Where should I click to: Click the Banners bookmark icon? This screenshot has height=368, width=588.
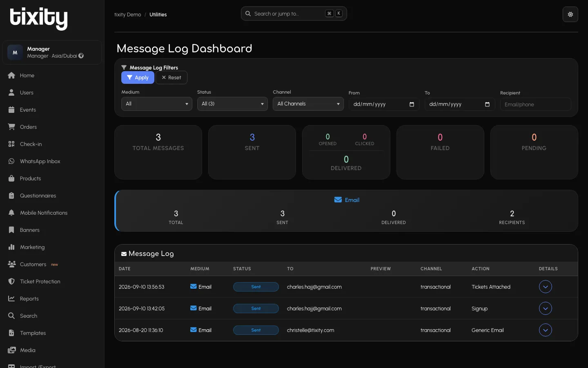pos(11,230)
